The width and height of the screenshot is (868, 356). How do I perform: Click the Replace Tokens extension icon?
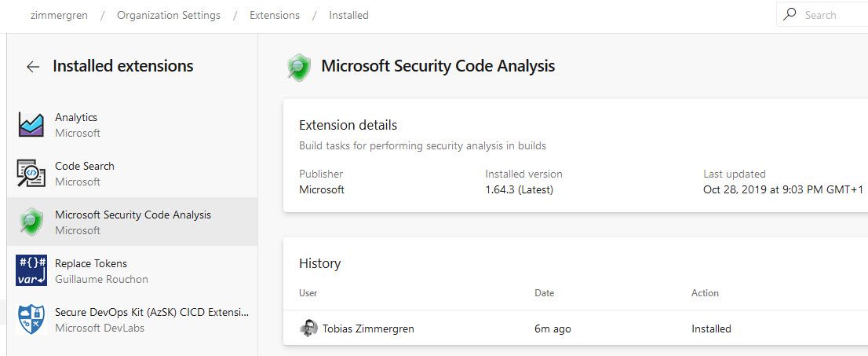tap(31, 270)
